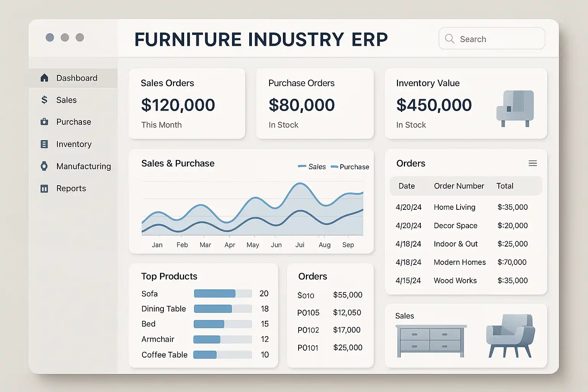Screen dimensions: 588x392
Task: Select Armchair in Top Products
Action: click(158, 339)
